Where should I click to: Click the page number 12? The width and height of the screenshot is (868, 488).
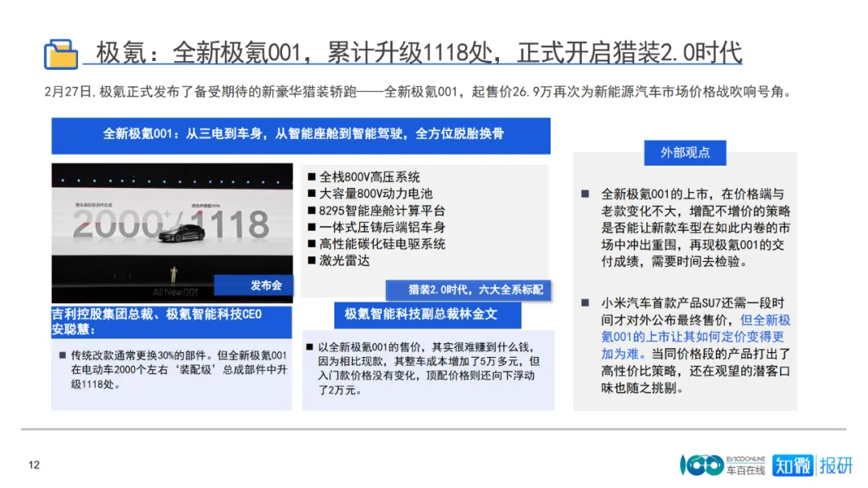tap(35, 465)
